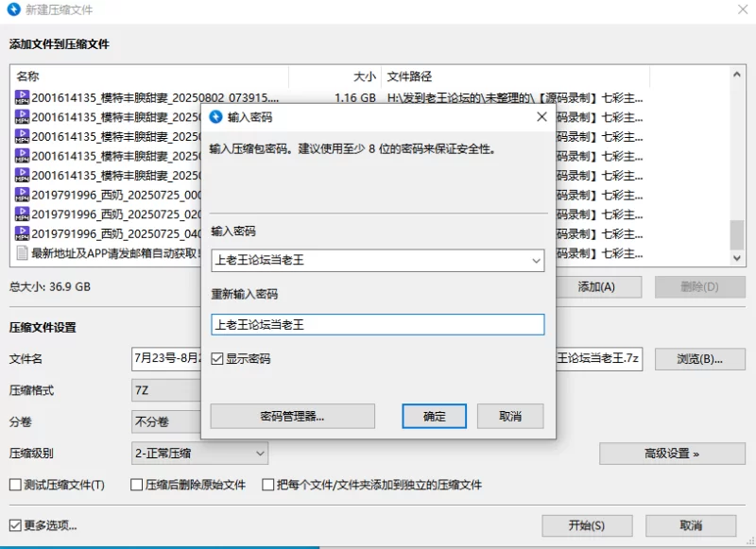Open the 输入密码 history dropdown arrow
Screen dimensions: 756x549
coord(536,261)
